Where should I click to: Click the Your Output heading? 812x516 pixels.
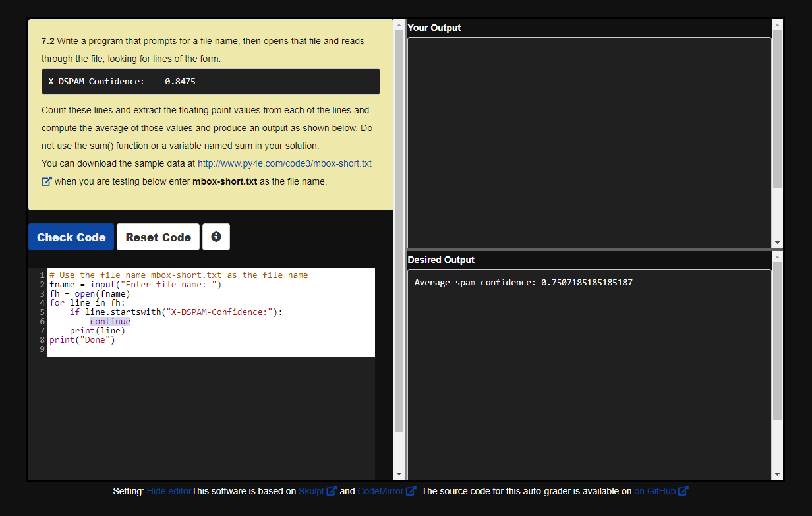434,28
